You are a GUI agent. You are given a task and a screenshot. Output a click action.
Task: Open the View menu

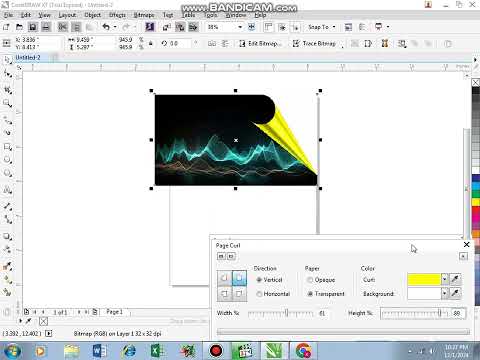point(44,15)
